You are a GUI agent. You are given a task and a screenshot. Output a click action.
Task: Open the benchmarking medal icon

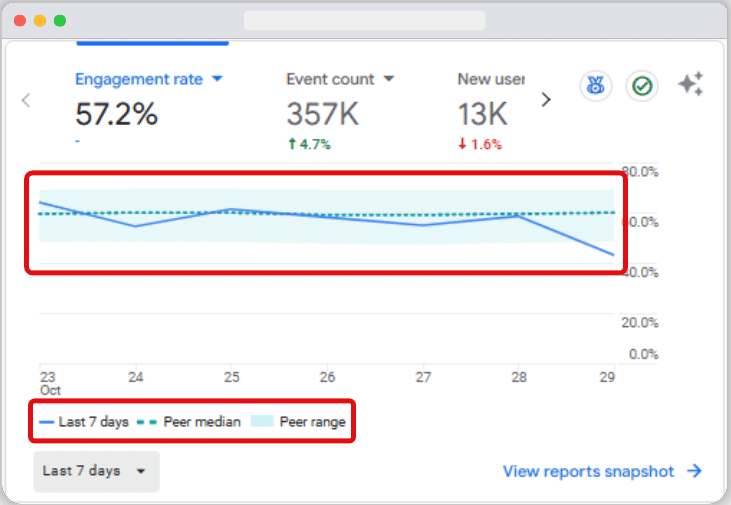pos(595,86)
